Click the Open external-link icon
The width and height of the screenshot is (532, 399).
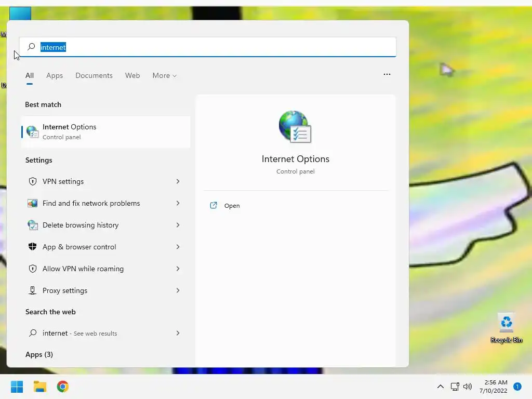tap(214, 205)
